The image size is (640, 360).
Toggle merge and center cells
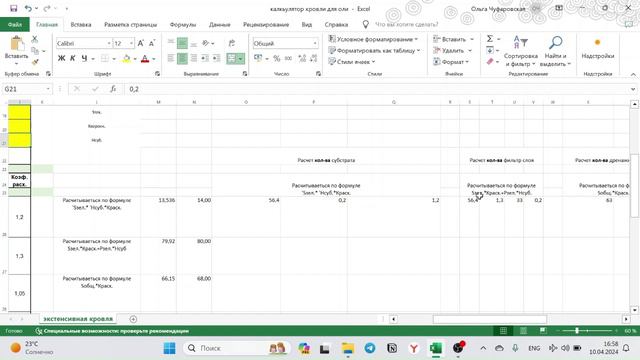coord(231,58)
